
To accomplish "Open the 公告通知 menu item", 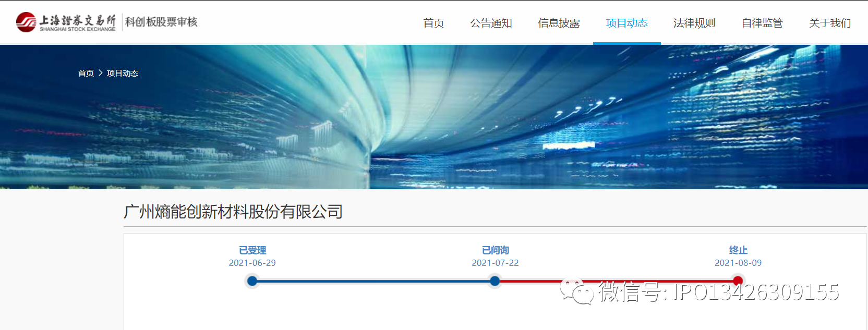I will tap(491, 23).
